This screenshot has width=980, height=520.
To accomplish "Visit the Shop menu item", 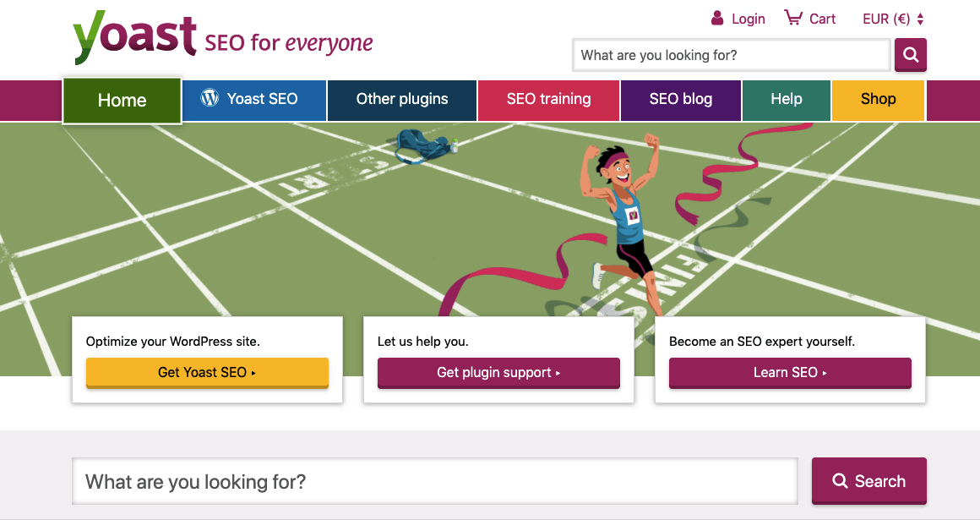I will [878, 99].
